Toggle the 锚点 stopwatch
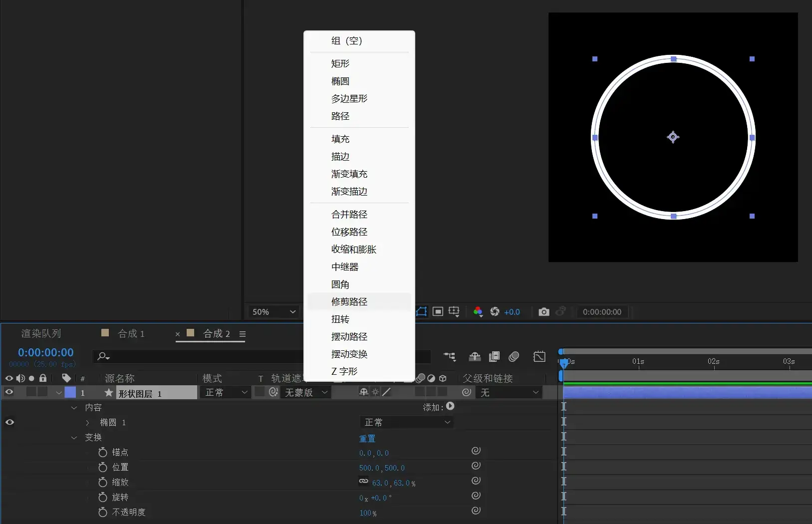Viewport: 812px width, 524px height. point(103,452)
